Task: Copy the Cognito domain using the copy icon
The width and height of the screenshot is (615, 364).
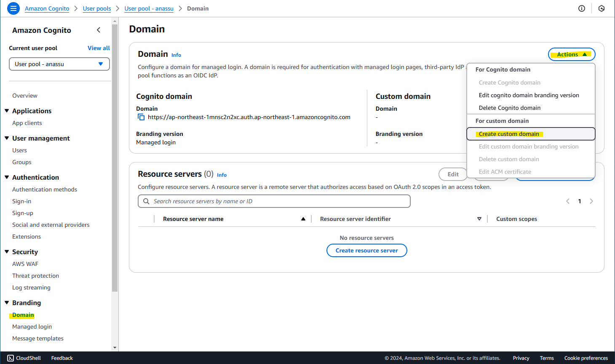Action: tap(141, 117)
